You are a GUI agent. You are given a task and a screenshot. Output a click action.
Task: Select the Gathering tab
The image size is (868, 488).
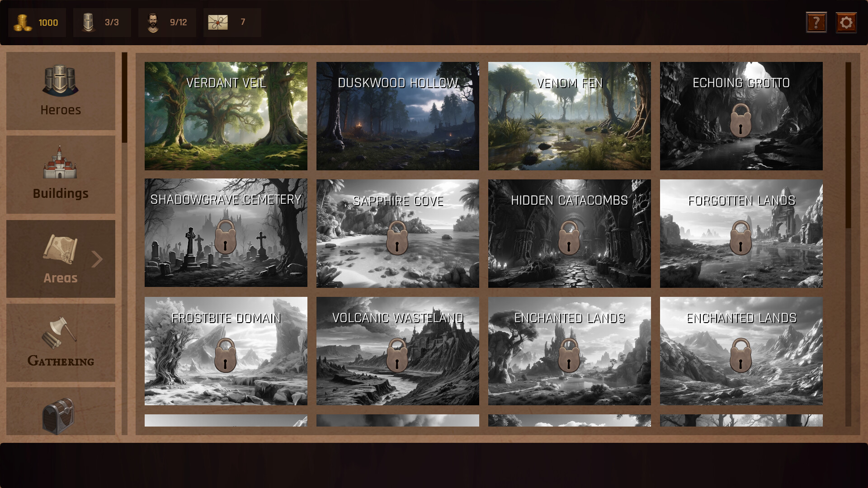tap(61, 343)
